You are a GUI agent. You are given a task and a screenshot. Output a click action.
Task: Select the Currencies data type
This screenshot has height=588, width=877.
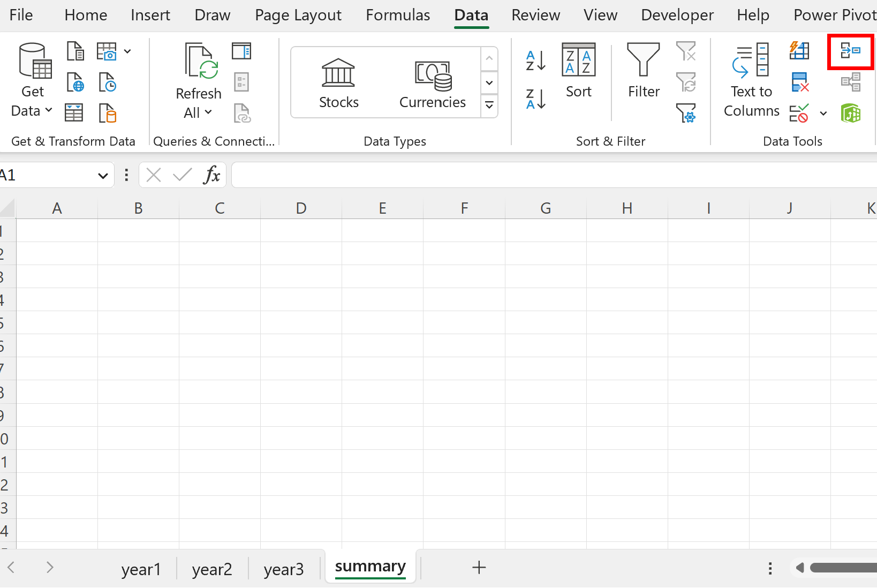tap(433, 83)
